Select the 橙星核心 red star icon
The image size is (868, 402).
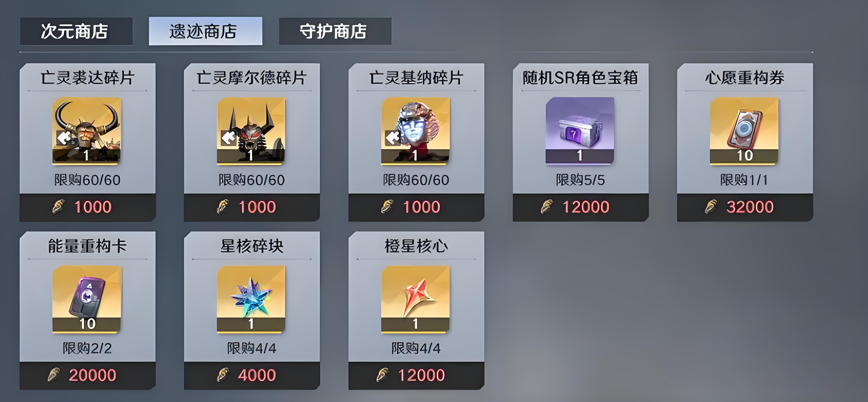point(415,299)
